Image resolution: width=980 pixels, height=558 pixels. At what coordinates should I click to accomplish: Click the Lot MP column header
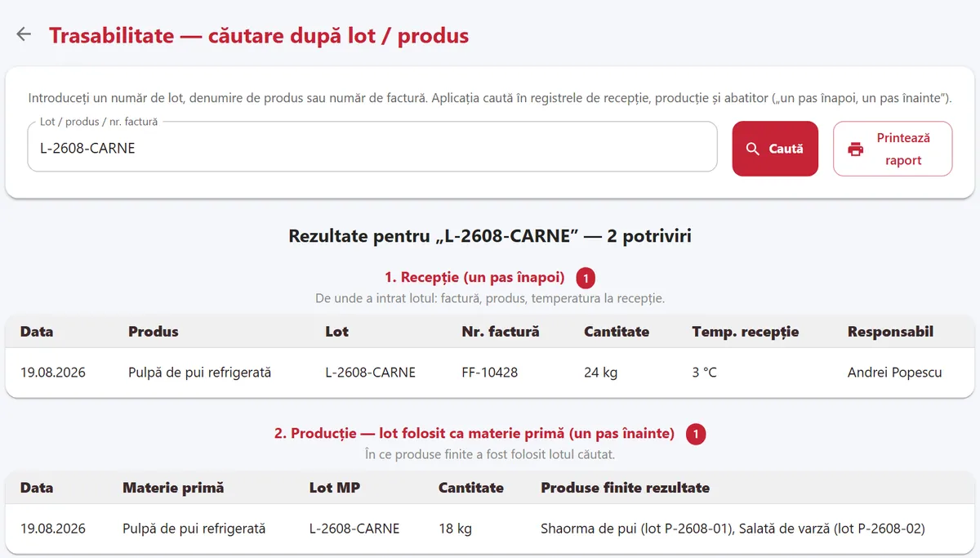click(335, 488)
